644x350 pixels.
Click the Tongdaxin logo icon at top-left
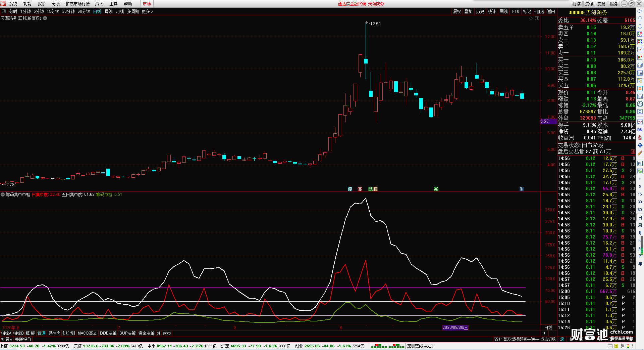click(x=3, y=3)
